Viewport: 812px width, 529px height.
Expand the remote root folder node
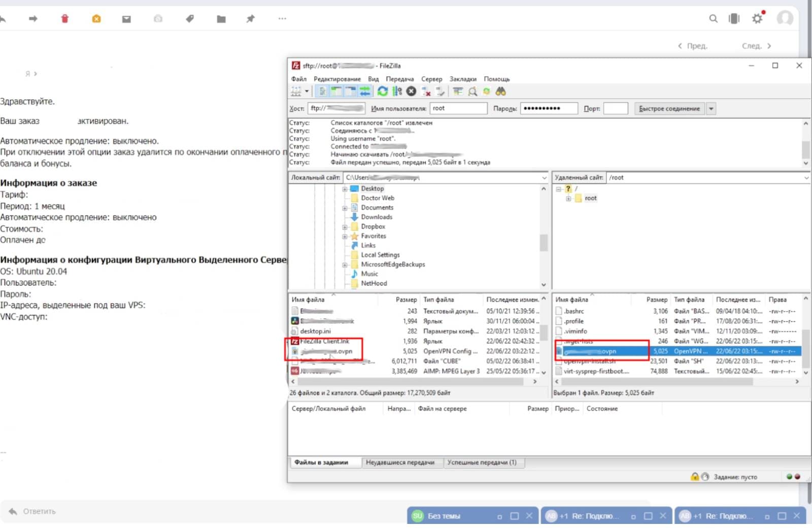tap(568, 199)
